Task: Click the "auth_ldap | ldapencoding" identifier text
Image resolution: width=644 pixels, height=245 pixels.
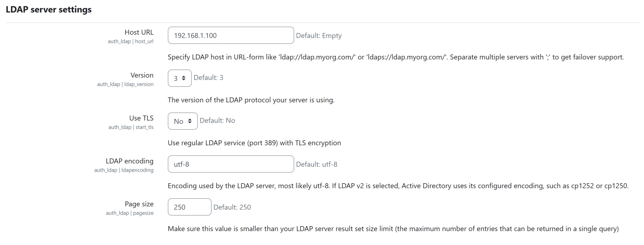Action: coord(124,170)
